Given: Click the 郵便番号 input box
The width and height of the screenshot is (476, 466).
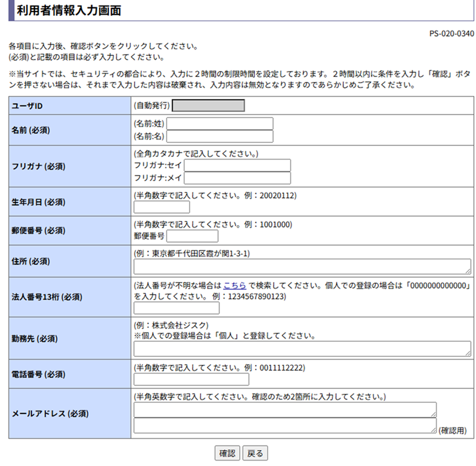Looking at the screenshot, I should [x=192, y=236].
